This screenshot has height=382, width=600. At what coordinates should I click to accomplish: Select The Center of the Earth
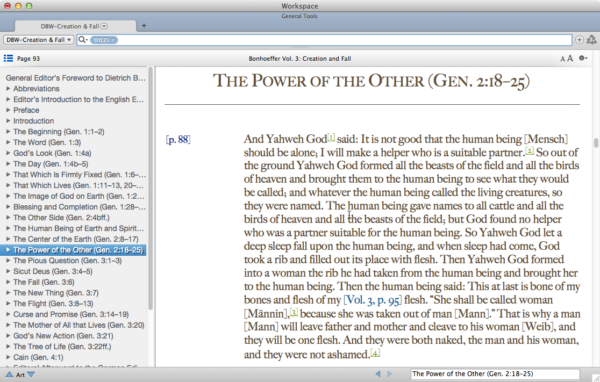76,238
